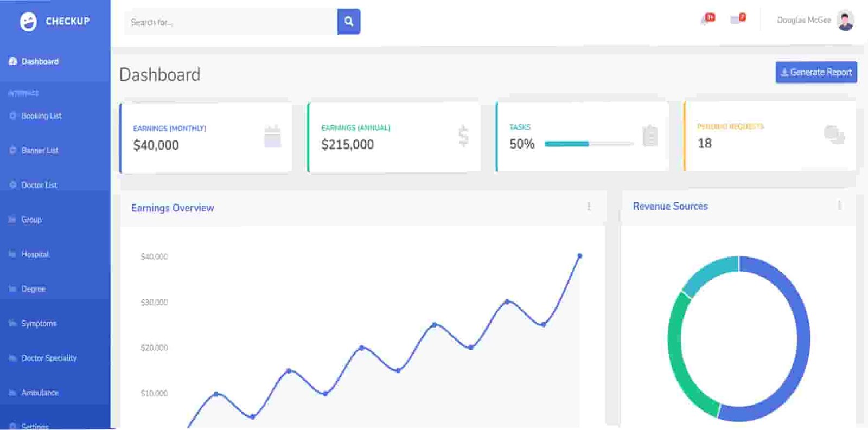The height and width of the screenshot is (430, 868).
Task: Click the magnifier search button
Action: pyautogui.click(x=348, y=22)
